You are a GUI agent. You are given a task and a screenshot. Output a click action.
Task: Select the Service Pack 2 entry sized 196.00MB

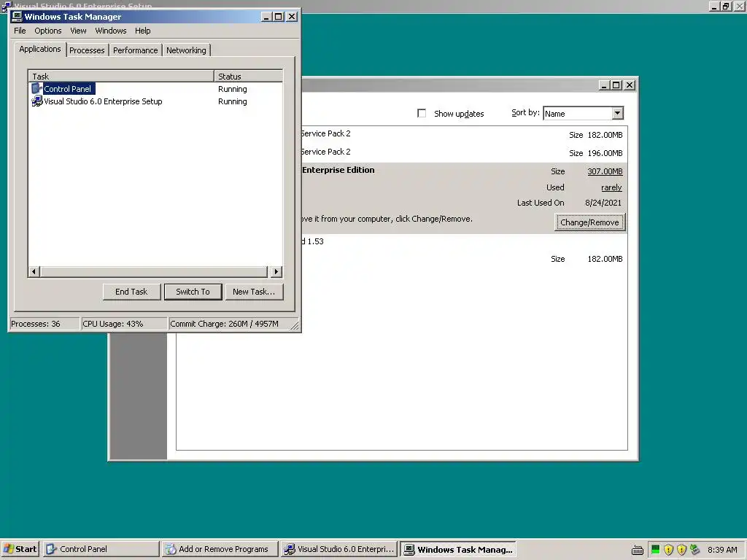click(x=464, y=152)
